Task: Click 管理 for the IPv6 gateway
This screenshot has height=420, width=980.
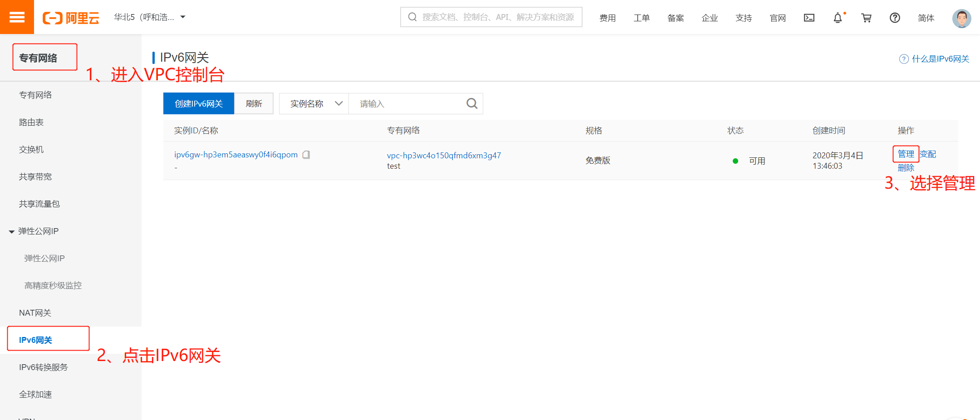Action: click(x=906, y=154)
